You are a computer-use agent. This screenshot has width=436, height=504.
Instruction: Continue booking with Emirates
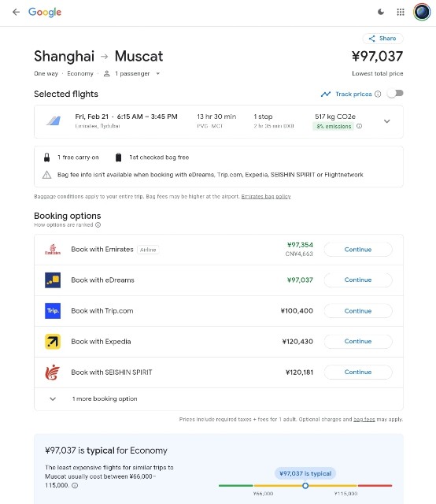point(358,250)
